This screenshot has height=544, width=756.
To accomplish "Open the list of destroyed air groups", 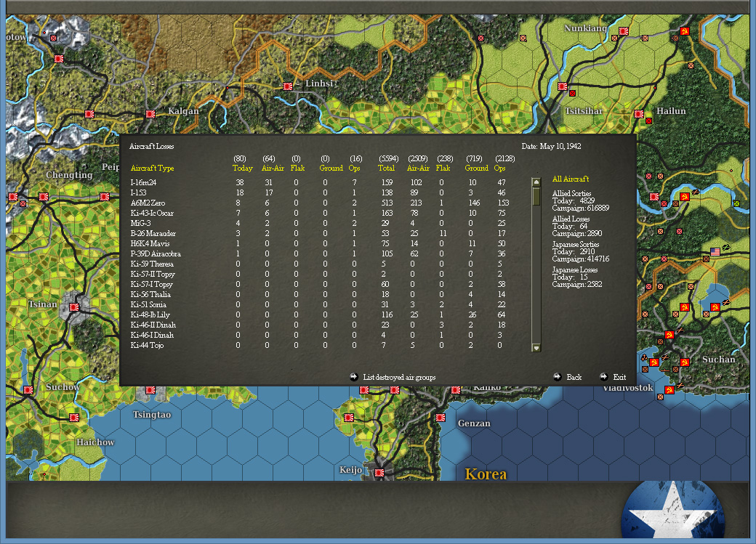I will 401,377.
